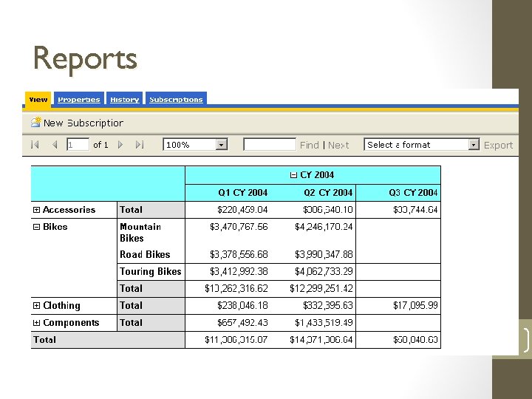Viewport: 532px width, 399px height.
Task: Click the Q1 CY 2004 column header
Action: click(x=242, y=193)
